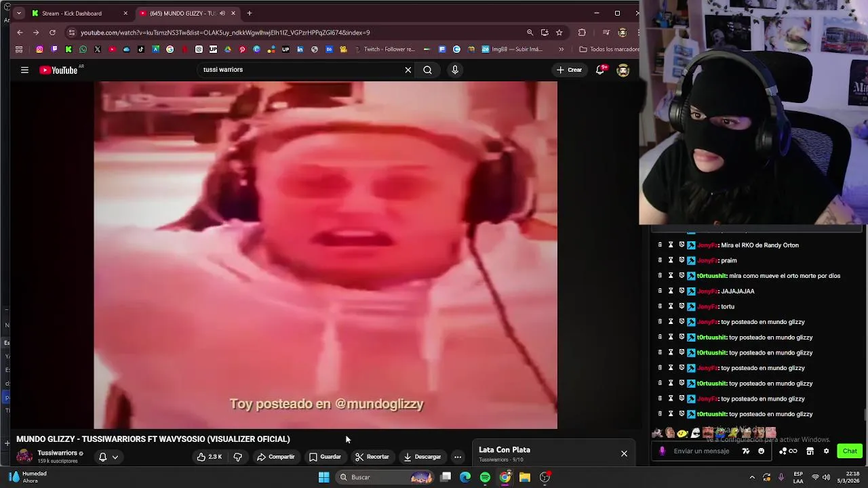Image resolution: width=868 pixels, height=488 pixels.
Task: Open more actions three-dot menu
Action: click(x=458, y=457)
